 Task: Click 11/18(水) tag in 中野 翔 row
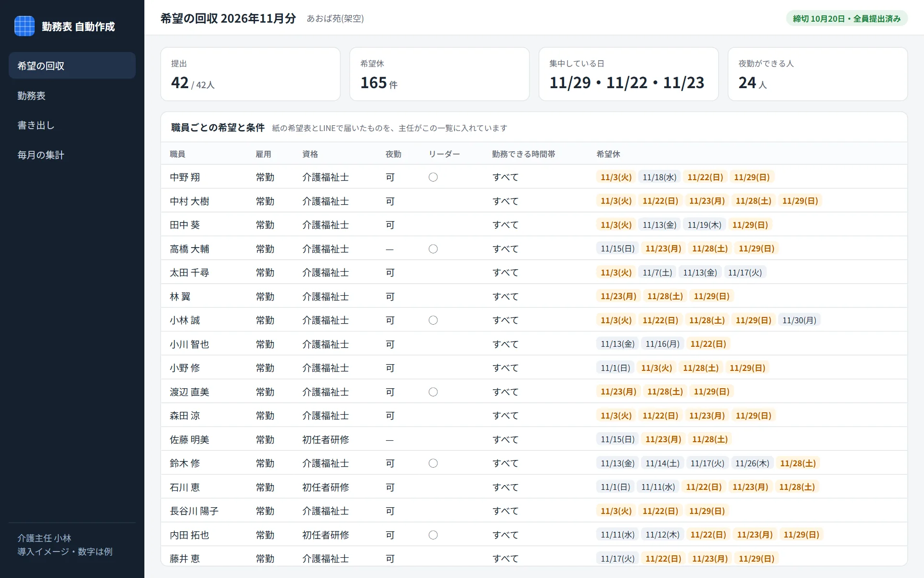pyautogui.click(x=659, y=177)
